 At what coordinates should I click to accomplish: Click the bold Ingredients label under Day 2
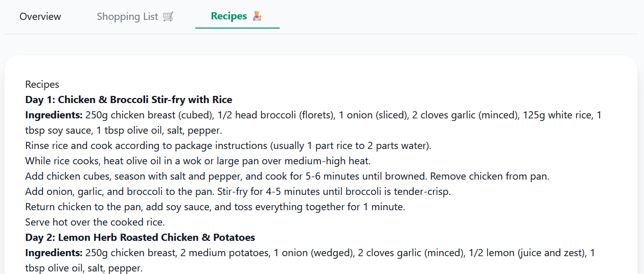(x=54, y=253)
